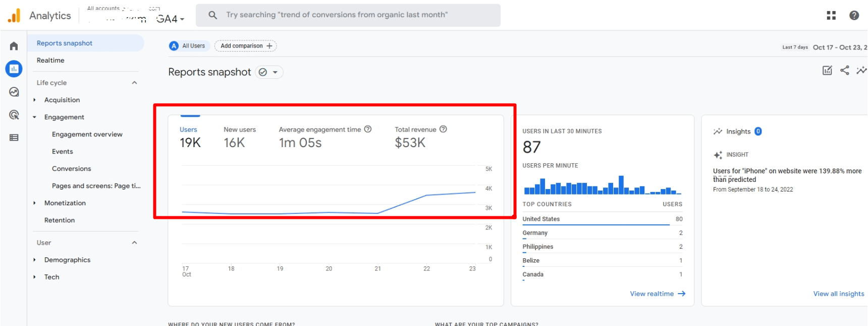
Task: Open the Customize report icon
Action: (827, 70)
